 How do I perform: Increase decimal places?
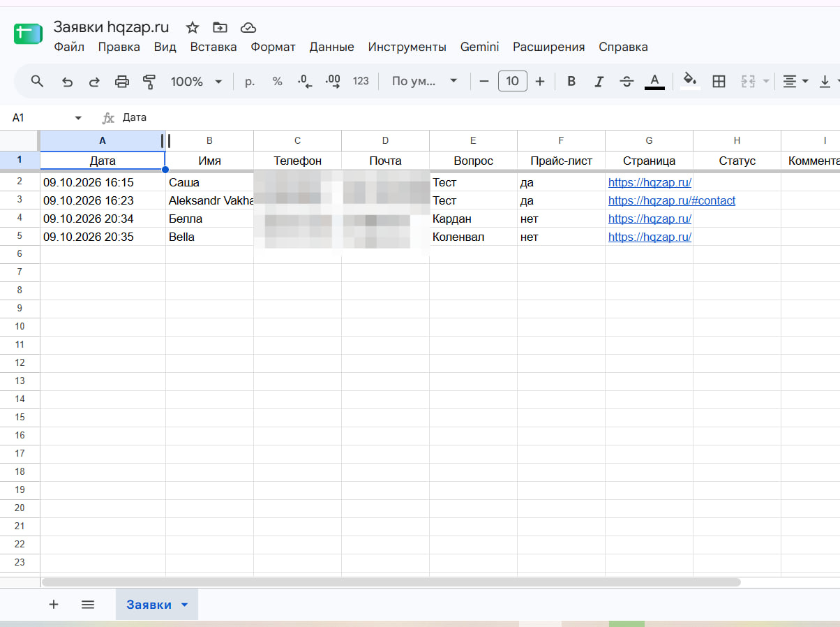pos(333,82)
